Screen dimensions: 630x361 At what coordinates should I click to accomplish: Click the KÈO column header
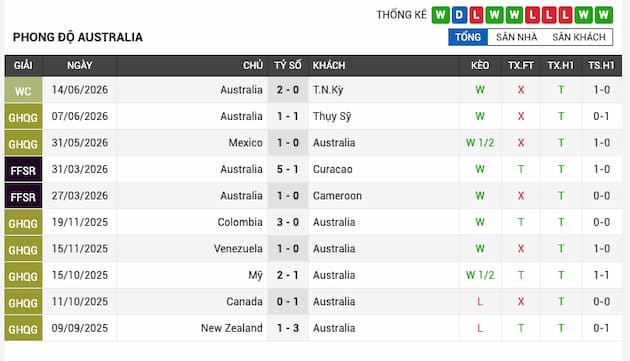(x=480, y=66)
